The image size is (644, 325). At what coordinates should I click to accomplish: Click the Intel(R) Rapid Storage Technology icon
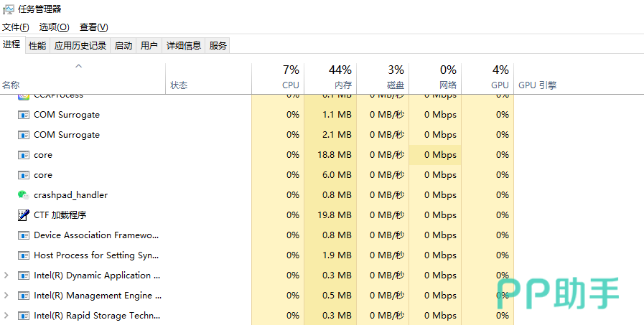pyautogui.click(x=23, y=316)
